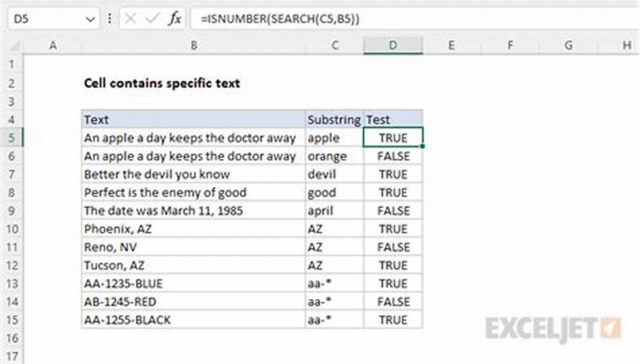
Task: Click the fill handle of cell D5
Action: coord(422,146)
